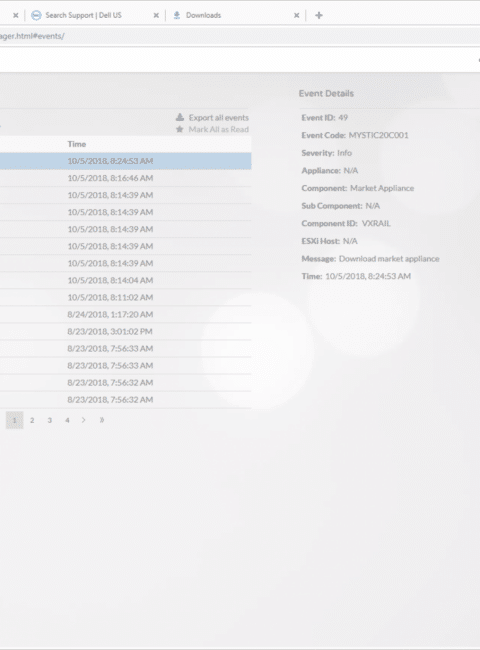The image size is (480, 650).
Task: Click the Component Market Appliance value
Action: click(x=382, y=188)
